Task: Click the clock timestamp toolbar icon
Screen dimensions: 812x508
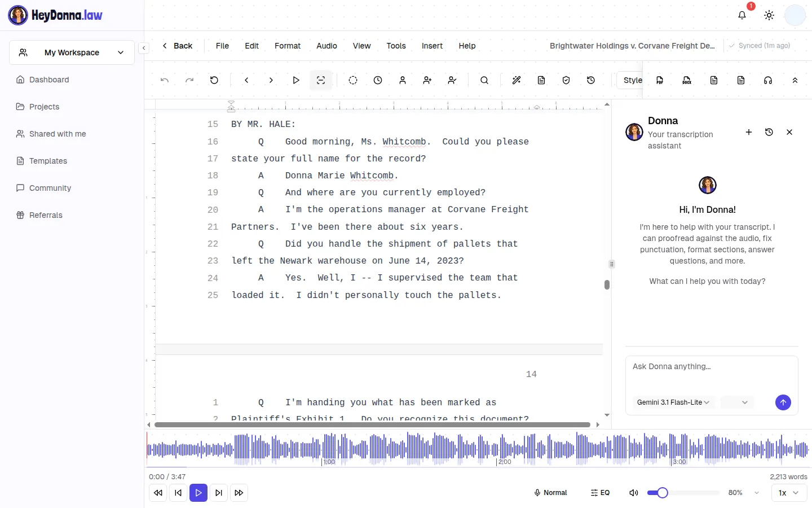Action: click(378, 80)
